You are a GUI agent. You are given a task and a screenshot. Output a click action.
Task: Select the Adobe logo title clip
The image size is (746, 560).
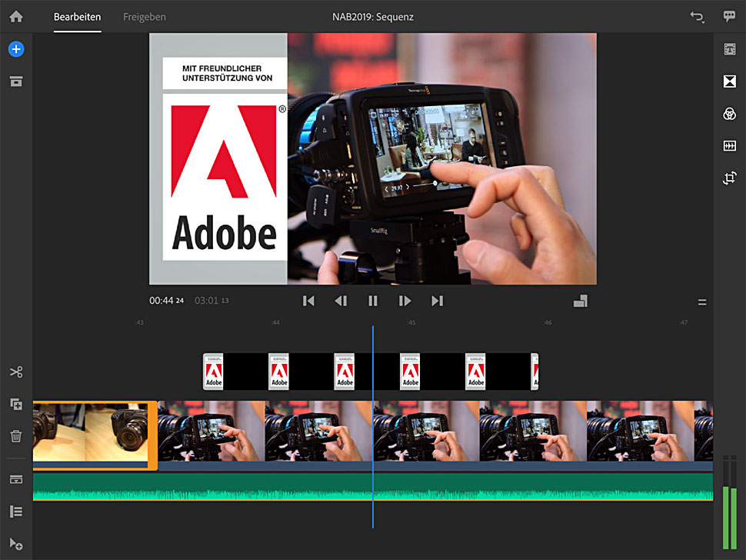tap(371, 372)
